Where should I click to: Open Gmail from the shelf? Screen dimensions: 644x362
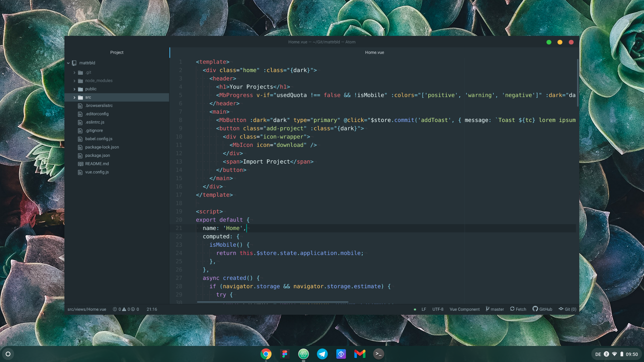[x=359, y=354]
